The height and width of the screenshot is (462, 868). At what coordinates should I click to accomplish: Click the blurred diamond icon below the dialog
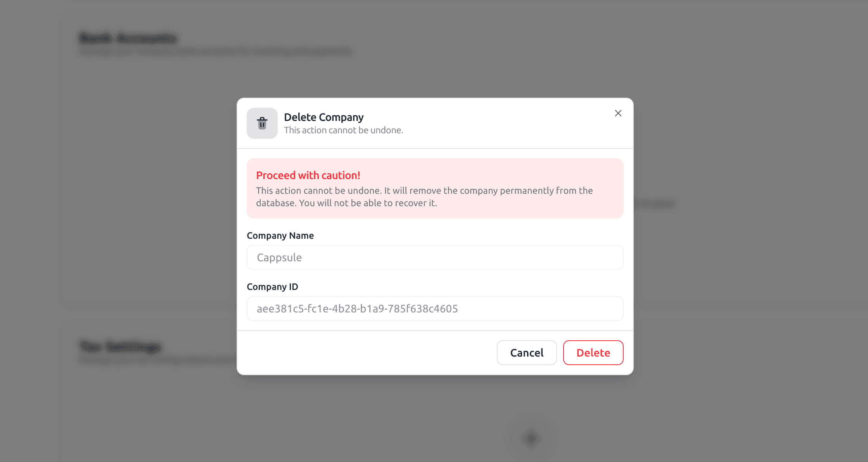(531, 438)
